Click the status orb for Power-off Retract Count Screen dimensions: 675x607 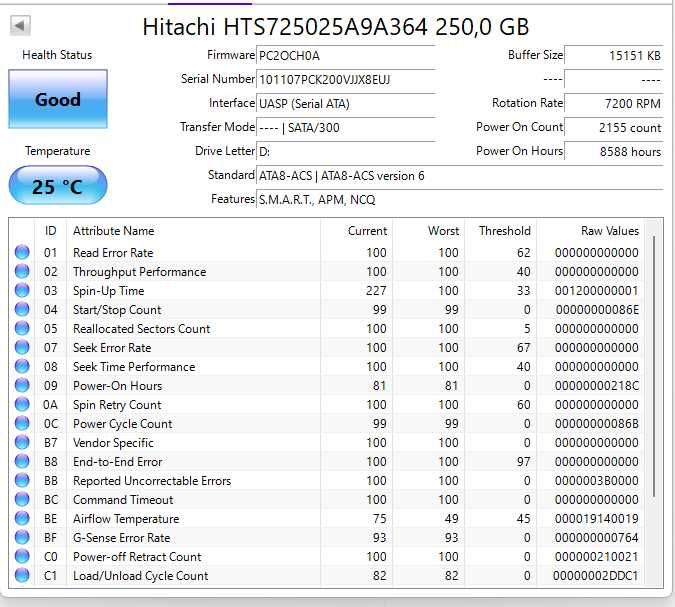point(22,556)
